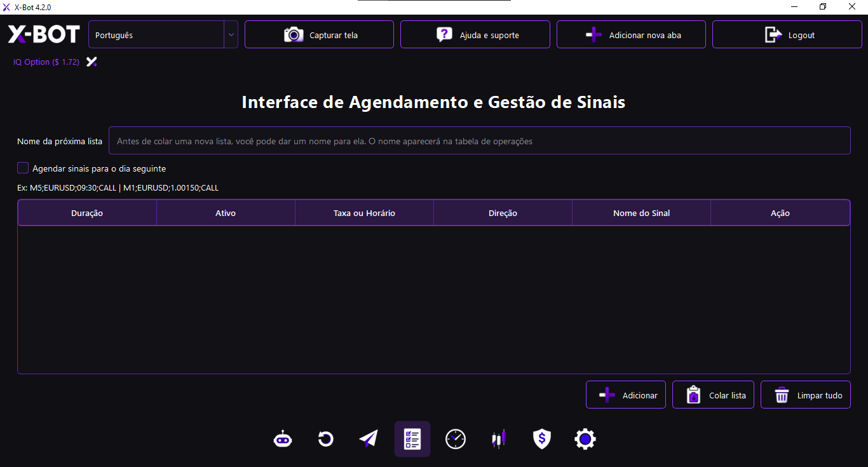Viewport: 868px width, 467px height.
Task: Open the paper plane icon in bottom bar
Action: (x=369, y=439)
